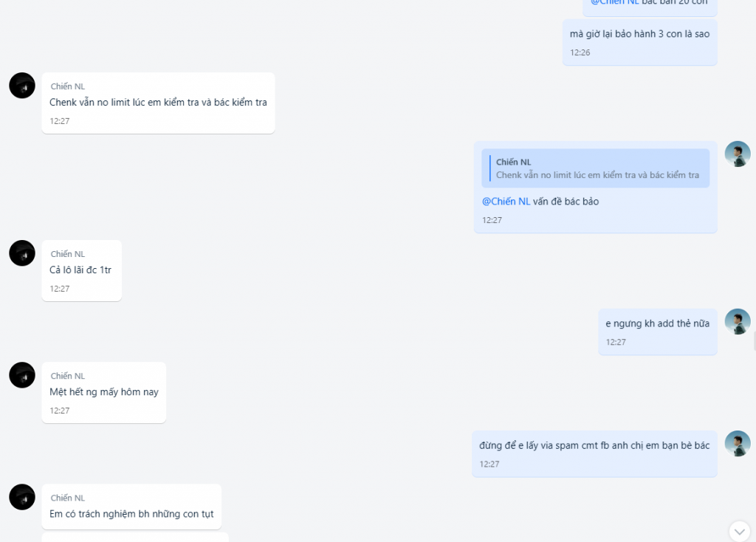756x542 pixels.
Task: Open @Chiến NL mention in "vấn đề bác bảo" message
Action: pos(506,202)
